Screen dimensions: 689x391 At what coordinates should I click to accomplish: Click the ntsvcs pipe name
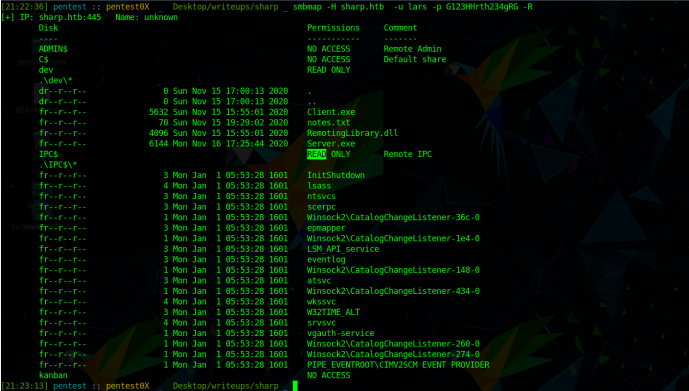pyautogui.click(x=321, y=196)
